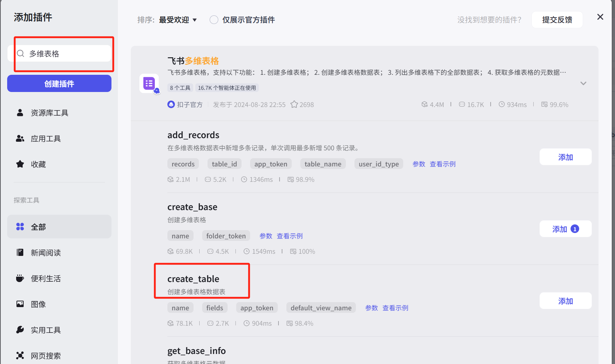Click create_base 100% success icon
The image size is (615, 364).
tap(293, 251)
